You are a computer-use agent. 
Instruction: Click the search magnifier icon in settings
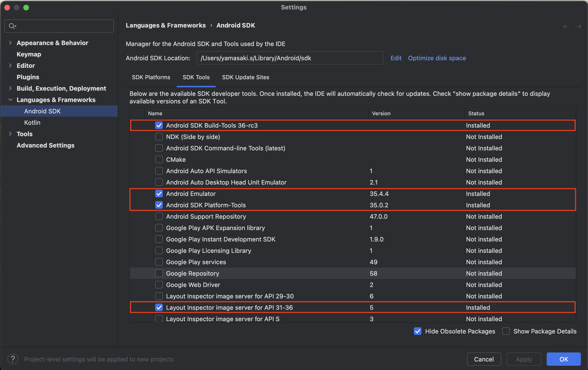coord(12,26)
